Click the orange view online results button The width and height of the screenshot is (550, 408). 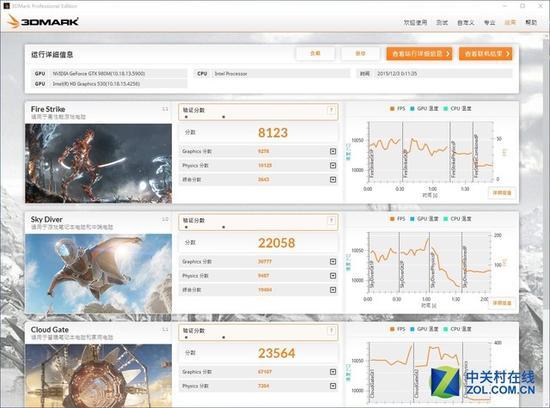[x=486, y=54]
